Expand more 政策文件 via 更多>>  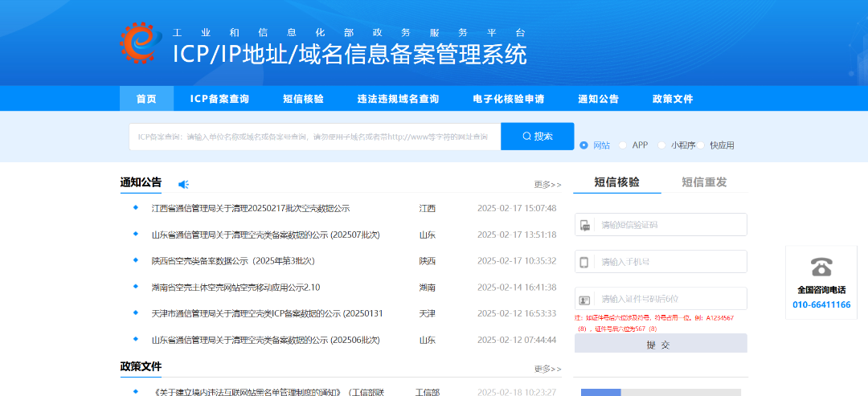pyautogui.click(x=547, y=369)
